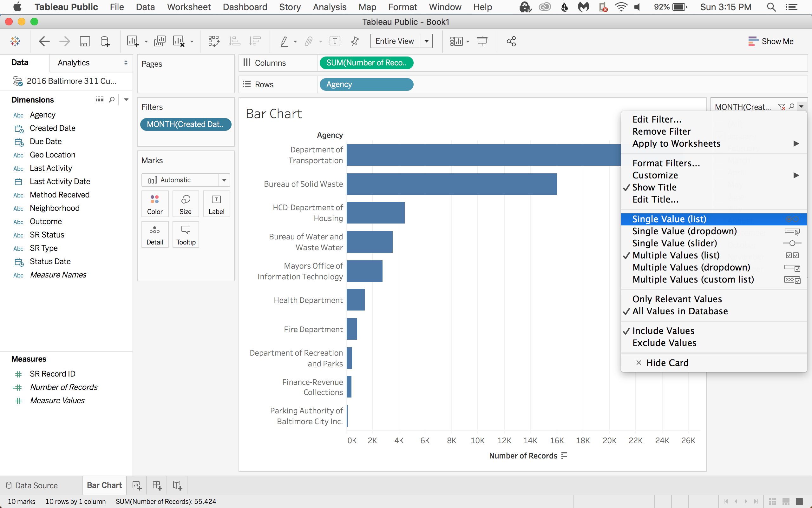The image size is (812, 508).
Task: Click Remove Filter in the menu
Action: click(x=714, y=131)
